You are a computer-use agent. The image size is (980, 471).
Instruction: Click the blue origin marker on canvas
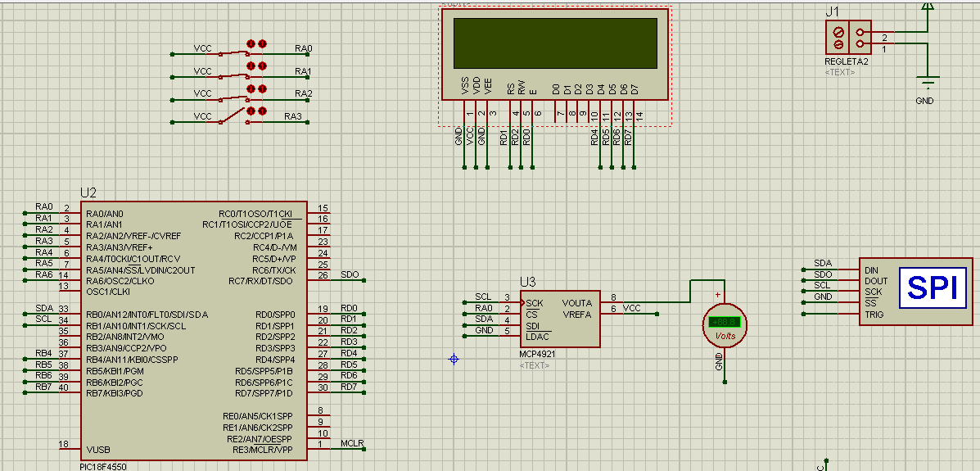point(454,359)
